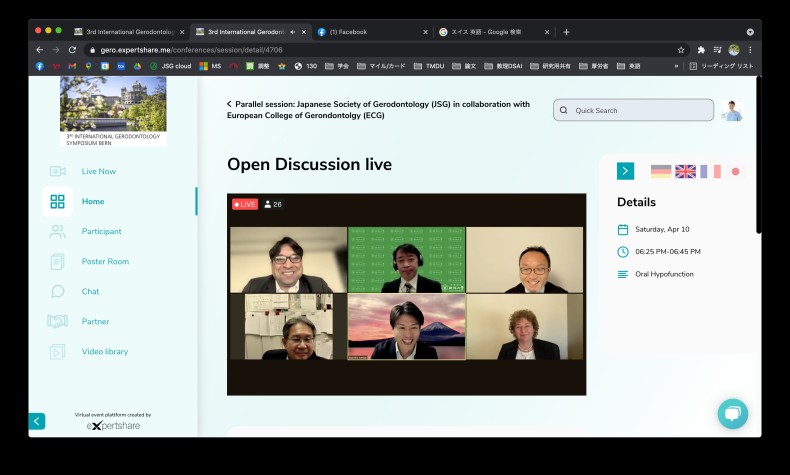Mute audio on active Gerodontology tab
Viewport: 790px width, 475px height.
tap(293, 32)
